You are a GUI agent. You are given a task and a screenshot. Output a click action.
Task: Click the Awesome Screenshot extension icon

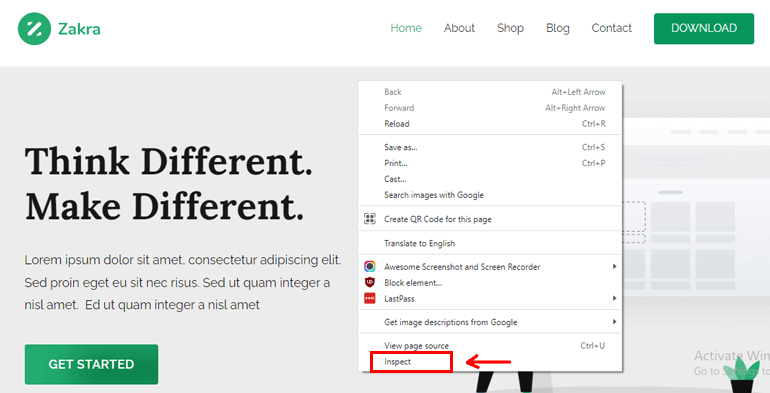(370, 267)
